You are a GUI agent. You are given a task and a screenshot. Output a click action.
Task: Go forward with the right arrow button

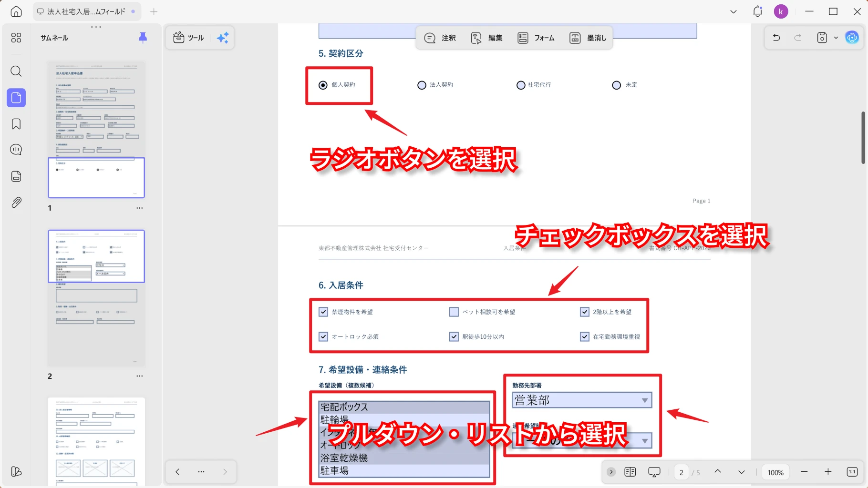pyautogui.click(x=225, y=472)
